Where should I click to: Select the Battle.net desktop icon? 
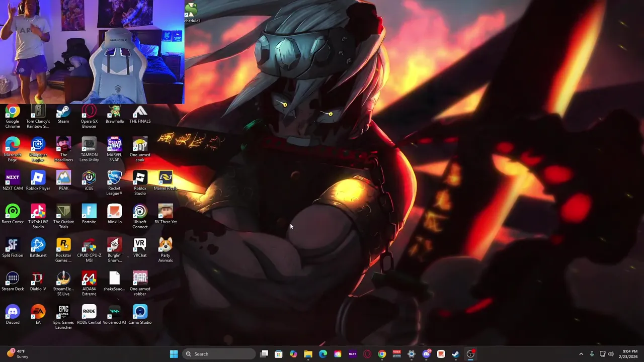point(38,248)
